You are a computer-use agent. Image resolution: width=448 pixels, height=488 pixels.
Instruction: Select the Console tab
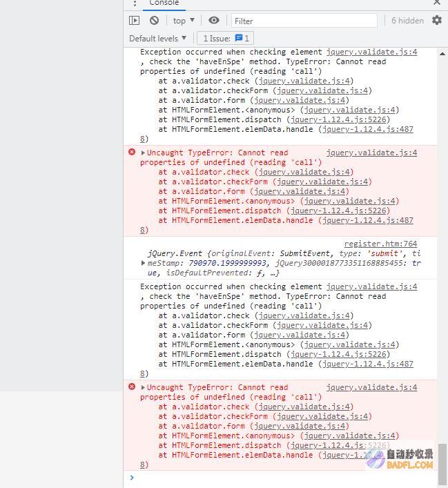click(164, 3)
